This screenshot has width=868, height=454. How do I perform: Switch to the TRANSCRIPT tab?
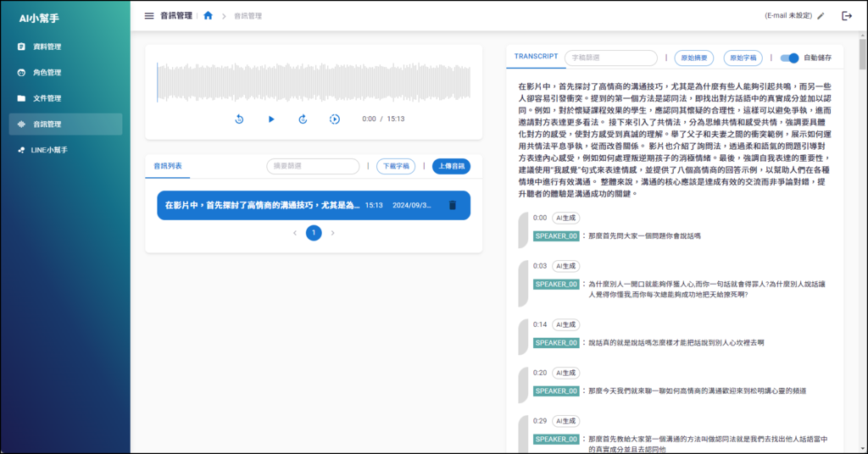(536, 57)
